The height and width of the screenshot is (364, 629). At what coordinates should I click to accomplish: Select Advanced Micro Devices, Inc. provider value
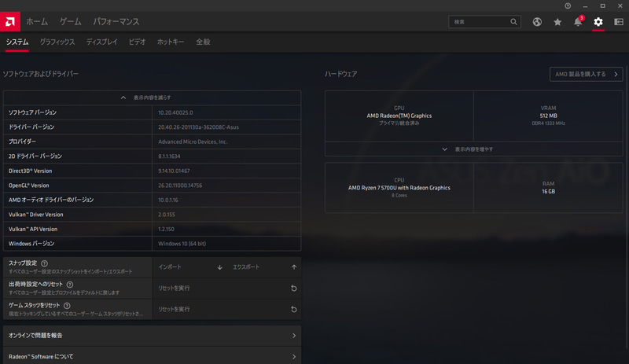[x=193, y=142]
